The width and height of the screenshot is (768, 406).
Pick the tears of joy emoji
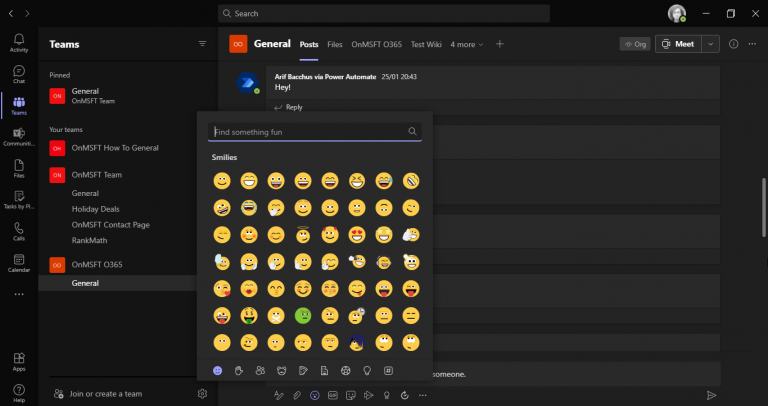click(x=249, y=208)
